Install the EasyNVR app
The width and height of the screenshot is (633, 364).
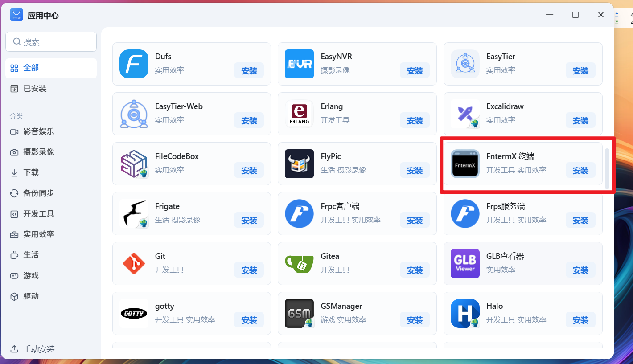point(415,70)
